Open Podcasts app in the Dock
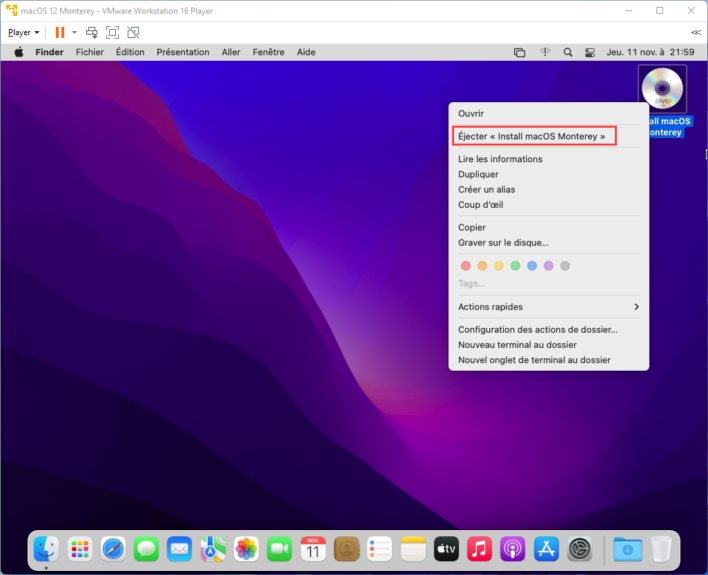This screenshot has width=708, height=575. pyautogui.click(x=512, y=549)
